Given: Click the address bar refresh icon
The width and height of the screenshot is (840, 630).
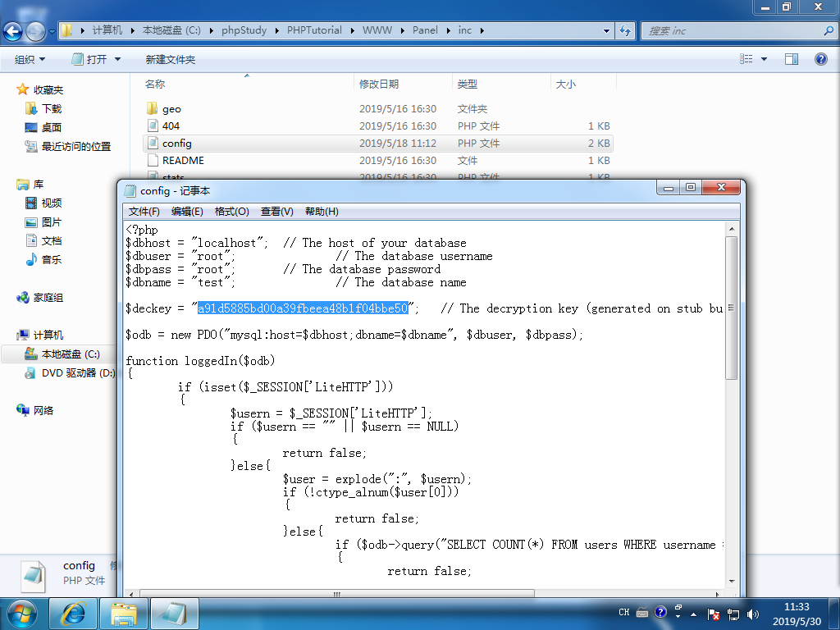Looking at the screenshot, I should (x=624, y=30).
